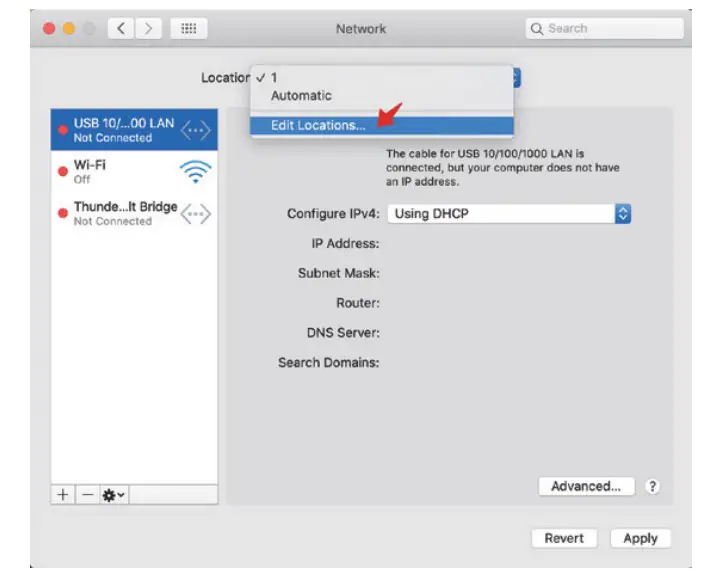Click the Search field in toolbar

click(604, 29)
